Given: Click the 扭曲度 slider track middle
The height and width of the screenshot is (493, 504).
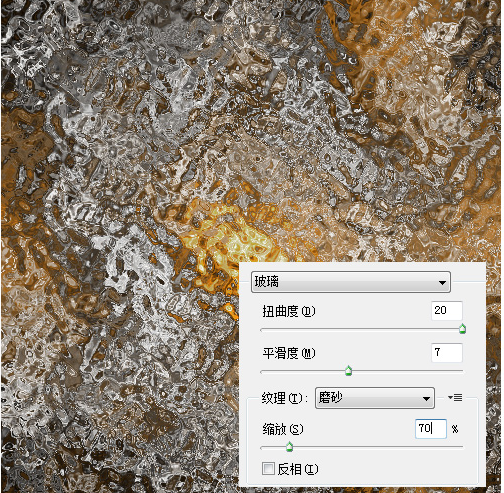Looking at the screenshot, I should point(362,330).
